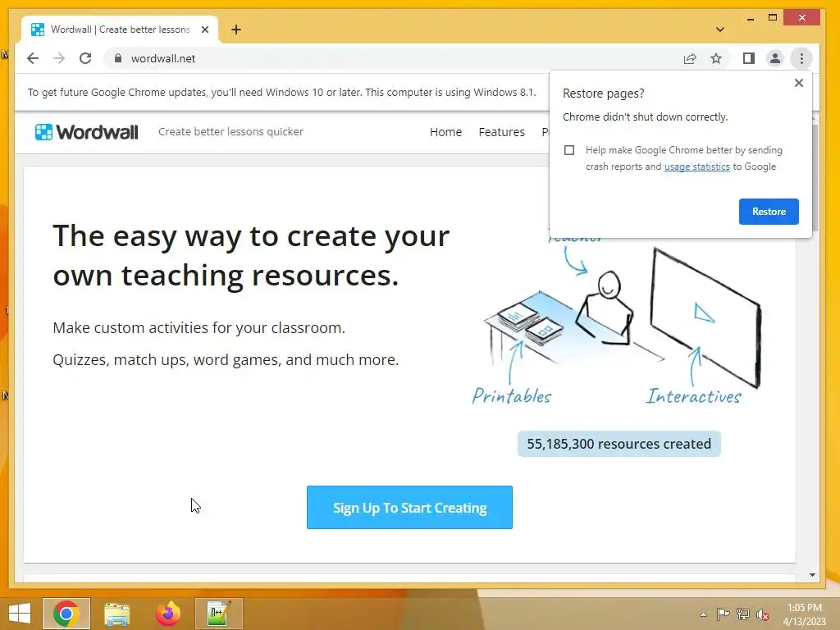Open the Chrome side panel icon
This screenshot has width=840, height=630.
click(749, 58)
